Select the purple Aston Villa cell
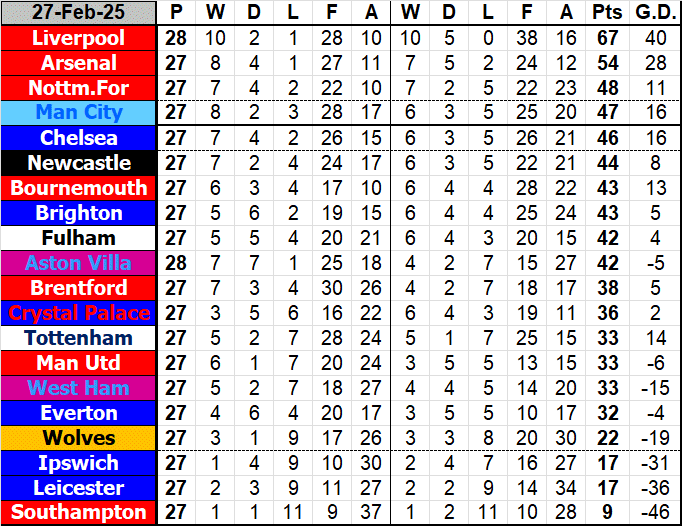The image size is (682, 526). coord(79,263)
